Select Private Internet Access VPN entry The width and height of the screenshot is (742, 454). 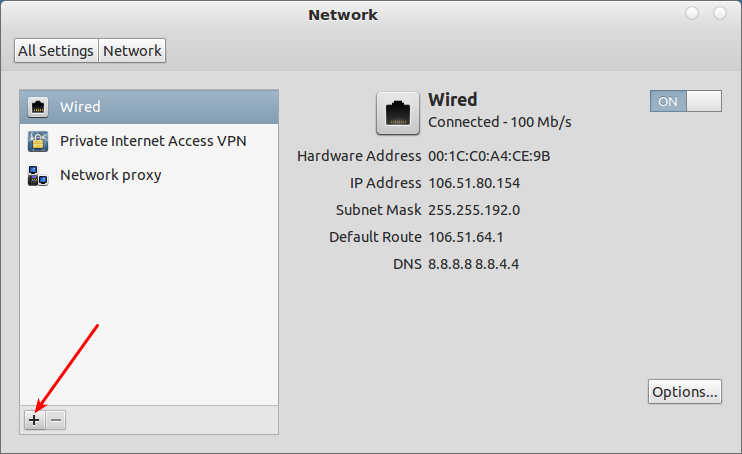point(153,141)
